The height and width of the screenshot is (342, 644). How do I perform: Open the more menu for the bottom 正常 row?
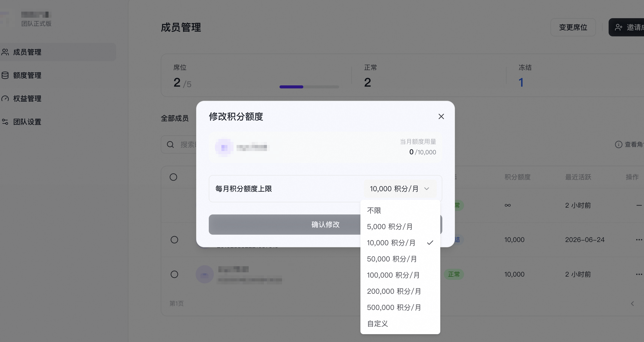tap(639, 274)
